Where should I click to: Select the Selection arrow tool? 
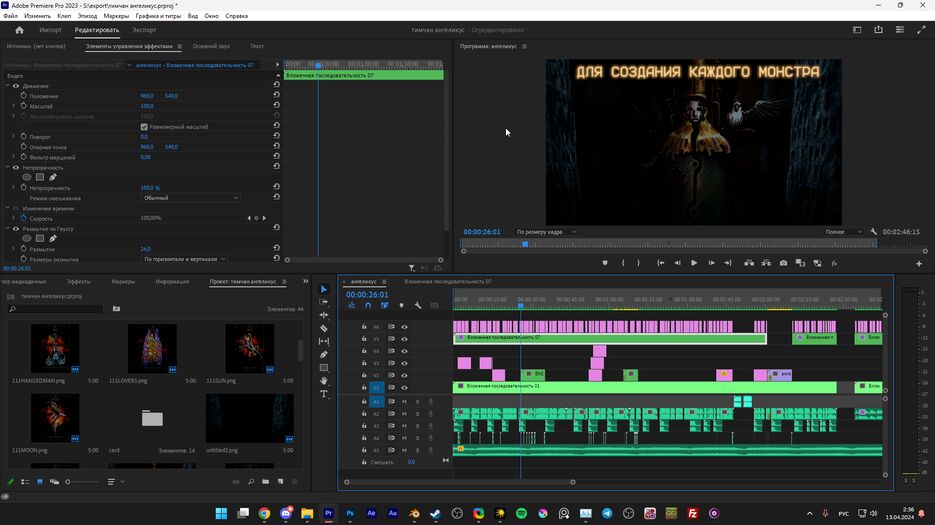click(x=324, y=289)
